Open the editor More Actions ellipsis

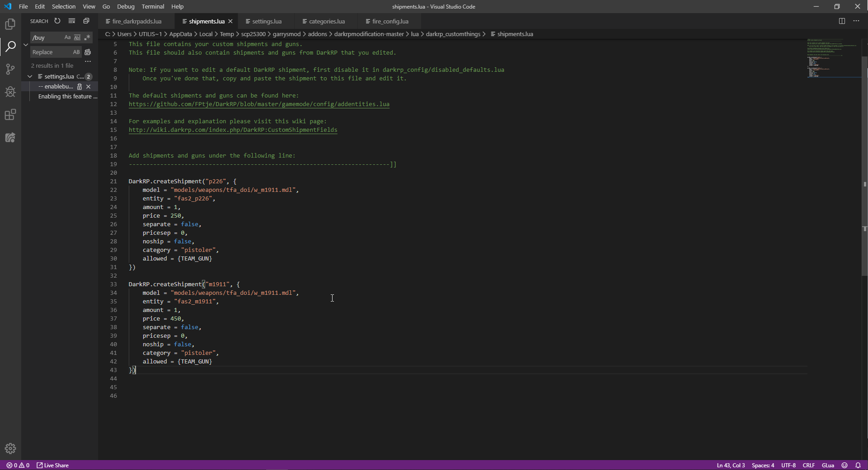(x=856, y=21)
